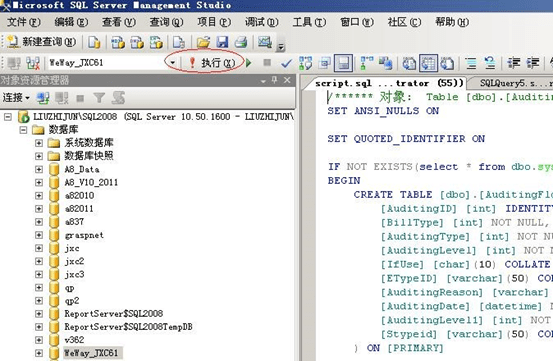This screenshot has height=361, width=553.
Task: Open the 查询(Q) menu
Action: [x=166, y=22]
